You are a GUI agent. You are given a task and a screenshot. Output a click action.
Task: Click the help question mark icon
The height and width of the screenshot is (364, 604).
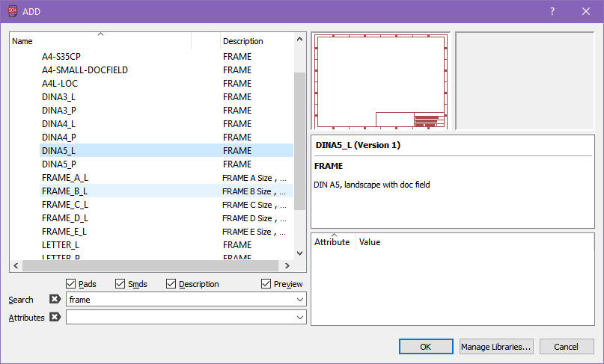pos(552,11)
